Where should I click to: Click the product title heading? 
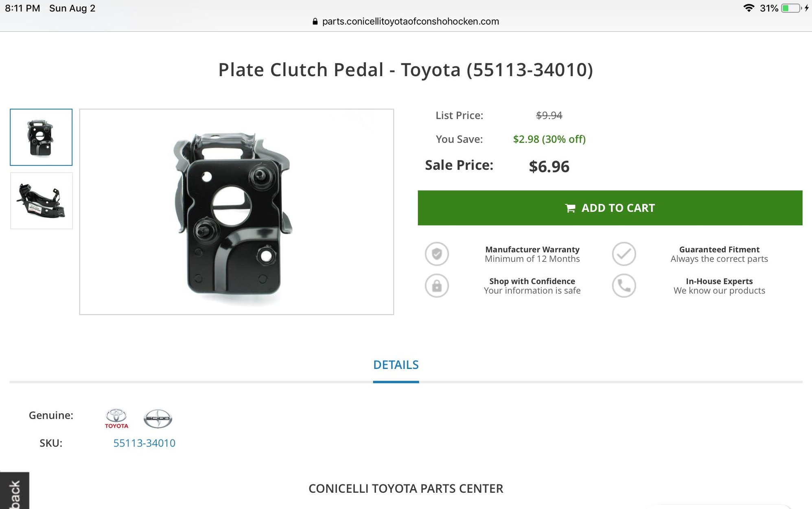click(x=405, y=70)
